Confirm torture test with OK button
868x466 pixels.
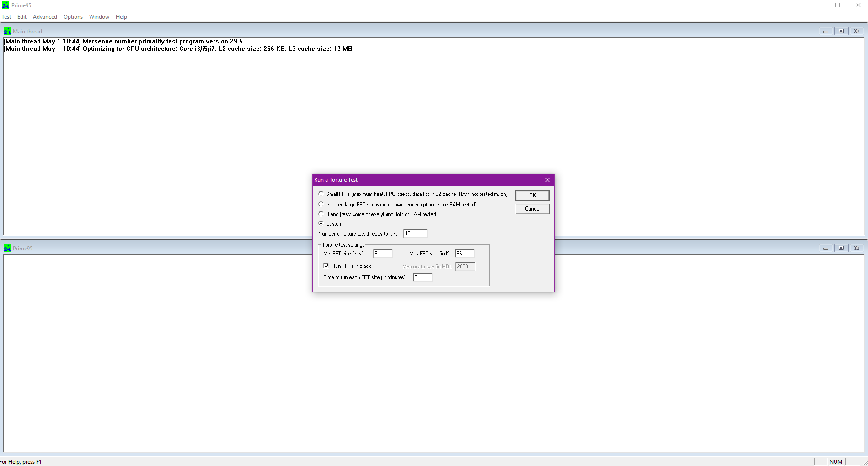click(x=532, y=195)
